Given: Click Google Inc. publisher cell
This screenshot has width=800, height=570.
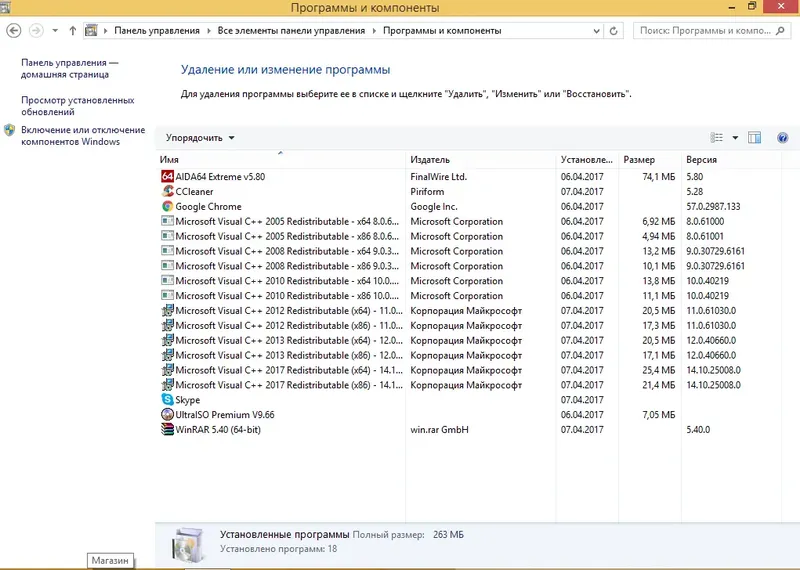Looking at the screenshot, I should pos(434,207).
